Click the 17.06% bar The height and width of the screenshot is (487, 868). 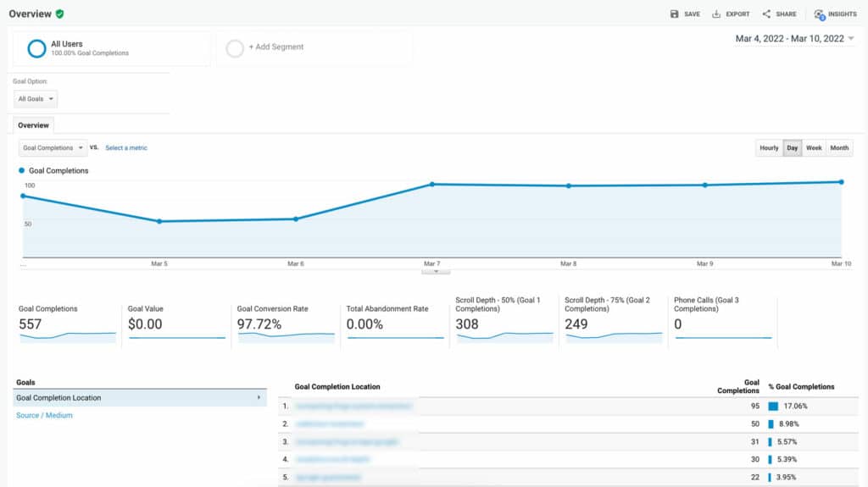click(x=773, y=407)
